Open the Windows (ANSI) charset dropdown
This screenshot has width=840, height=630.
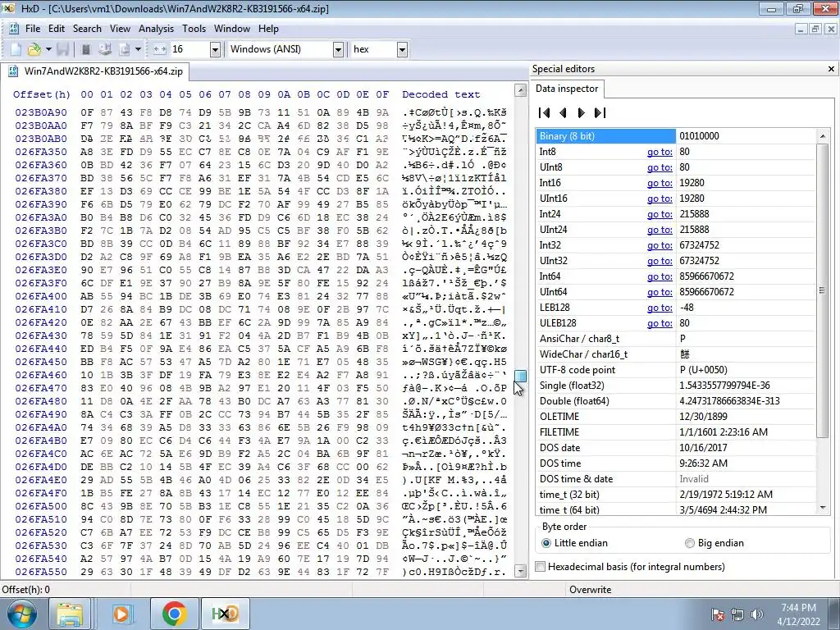[338, 50]
